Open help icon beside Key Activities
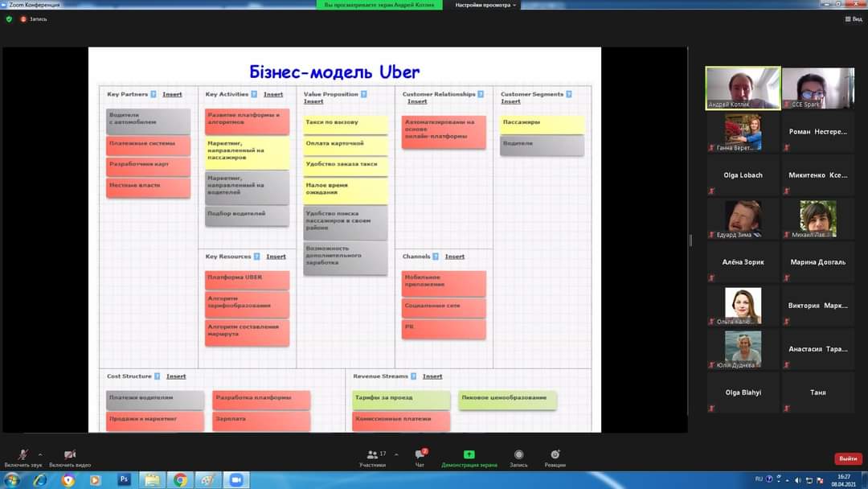The width and height of the screenshot is (868, 489). coord(254,94)
